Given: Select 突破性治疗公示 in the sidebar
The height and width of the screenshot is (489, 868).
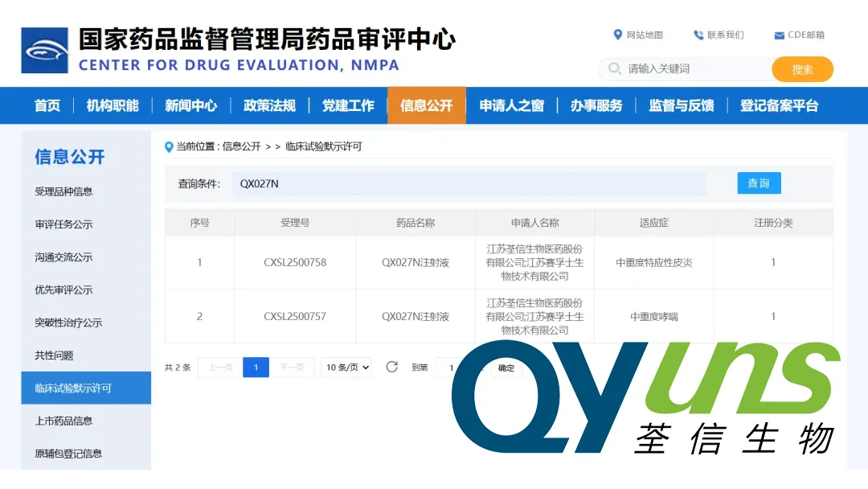Looking at the screenshot, I should [68, 323].
